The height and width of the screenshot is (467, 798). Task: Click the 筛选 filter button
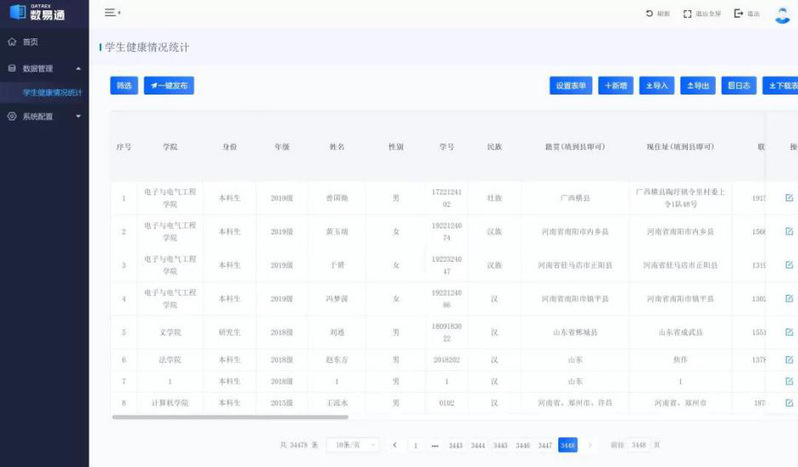click(124, 86)
